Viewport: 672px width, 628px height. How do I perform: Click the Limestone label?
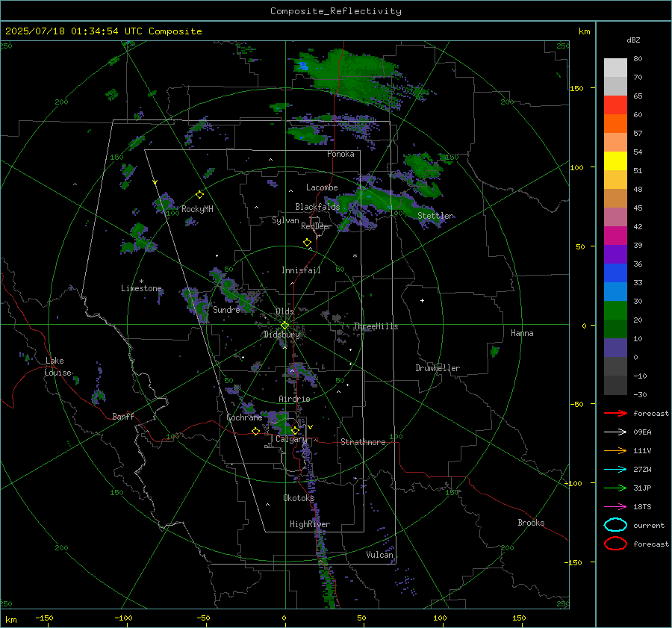coord(141,288)
